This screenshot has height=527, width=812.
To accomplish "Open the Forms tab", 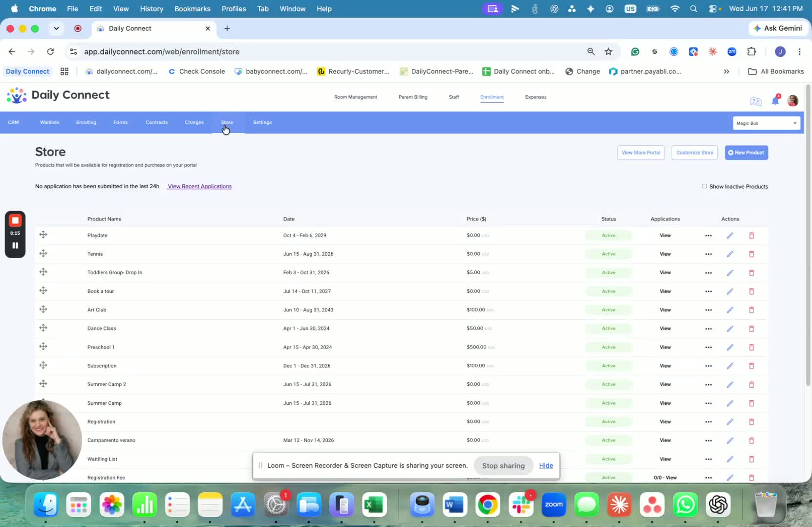I will (120, 122).
